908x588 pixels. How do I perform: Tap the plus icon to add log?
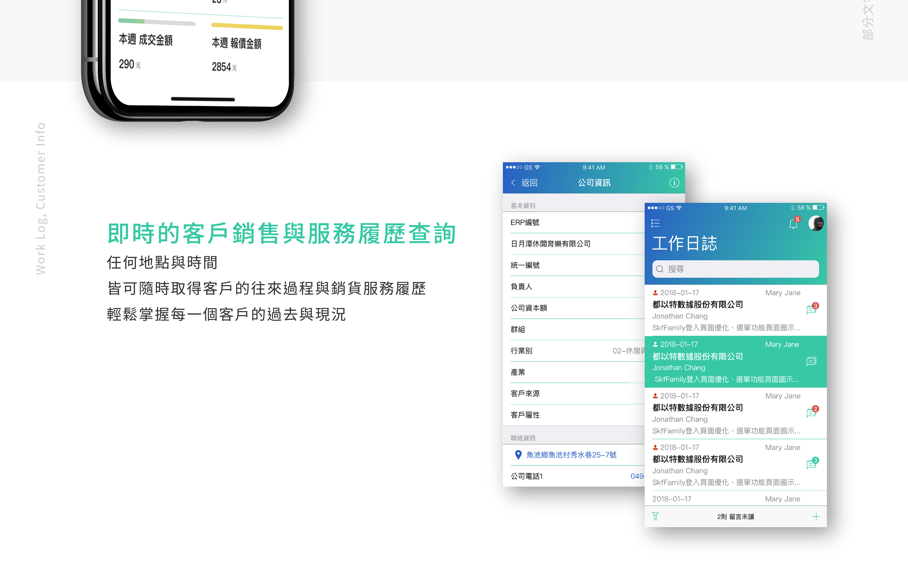tap(816, 517)
